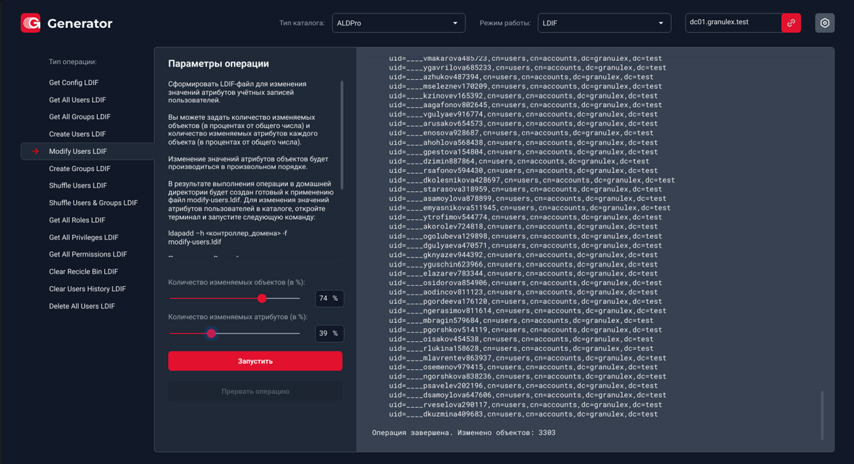Viewport: 854px width, 464px height.
Task: Select Clear Users History LDIF operation
Action: [x=87, y=289]
